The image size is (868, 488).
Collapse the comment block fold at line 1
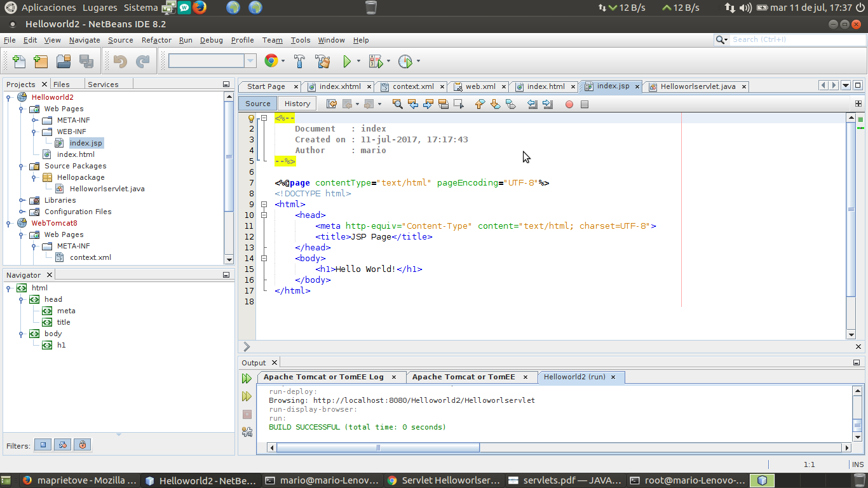pos(264,118)
